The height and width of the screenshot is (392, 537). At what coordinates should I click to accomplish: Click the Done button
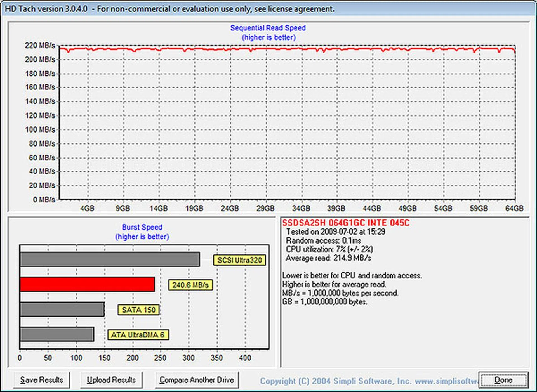tap(503, 380)
